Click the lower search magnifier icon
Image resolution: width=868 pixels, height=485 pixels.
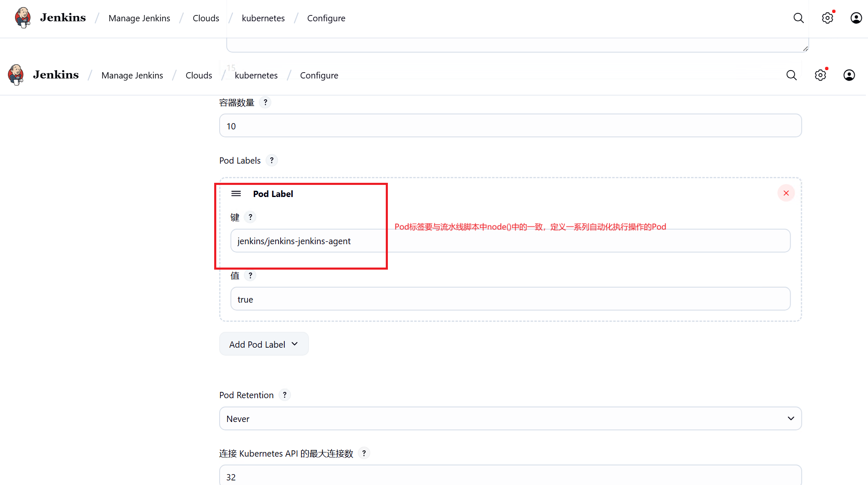tap(791, 75)
